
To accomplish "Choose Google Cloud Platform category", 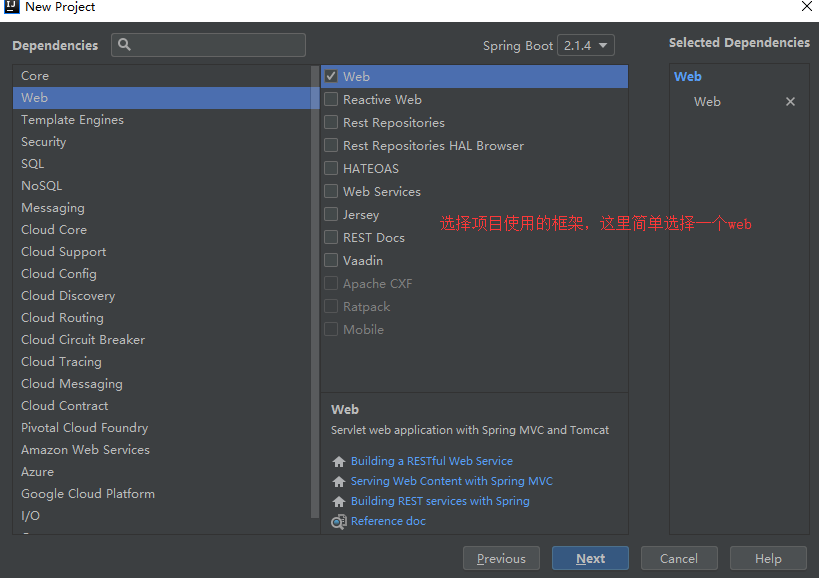I will coord(162,493).
